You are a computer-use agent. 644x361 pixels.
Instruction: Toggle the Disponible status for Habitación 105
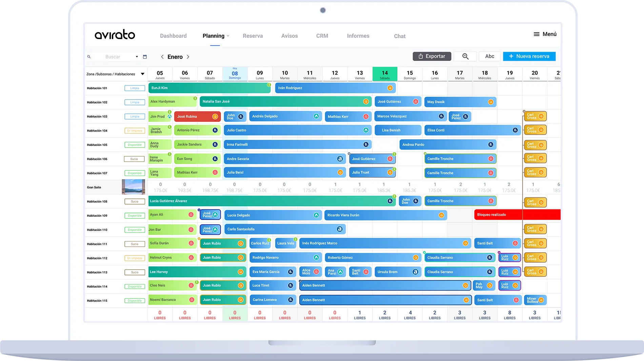(x=135, y=145)
